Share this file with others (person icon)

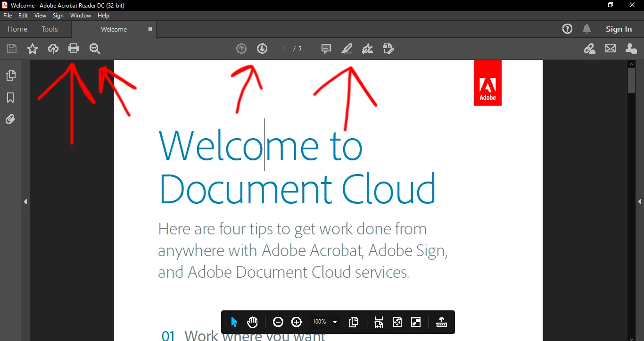tap(631, 49)
